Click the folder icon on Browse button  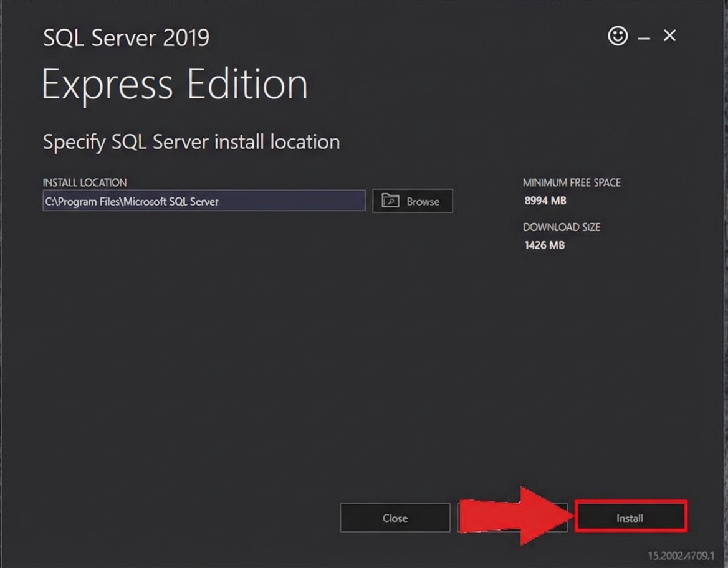click(390, 201)
